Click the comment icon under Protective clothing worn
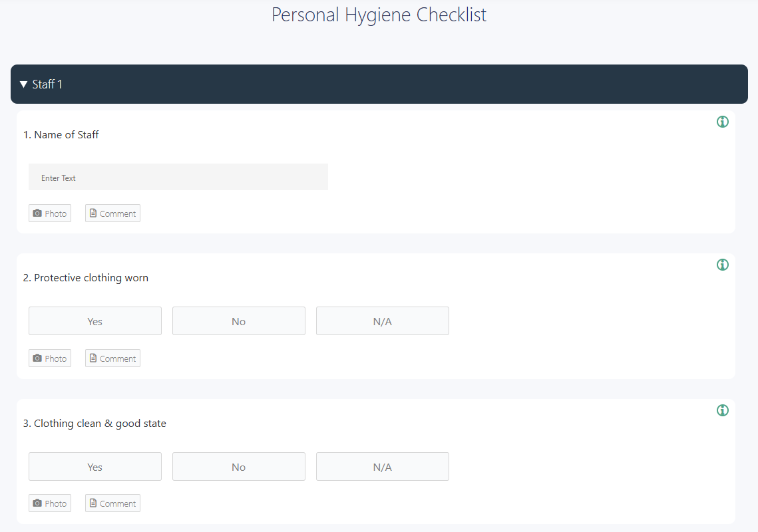Viewport: 758px width, 532px height. (93, 358)
